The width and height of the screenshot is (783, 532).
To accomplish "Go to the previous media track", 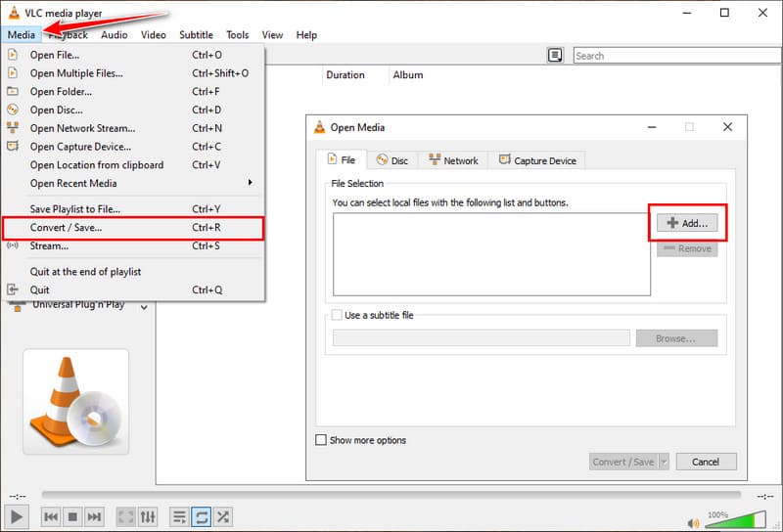I will pos(51,516).
